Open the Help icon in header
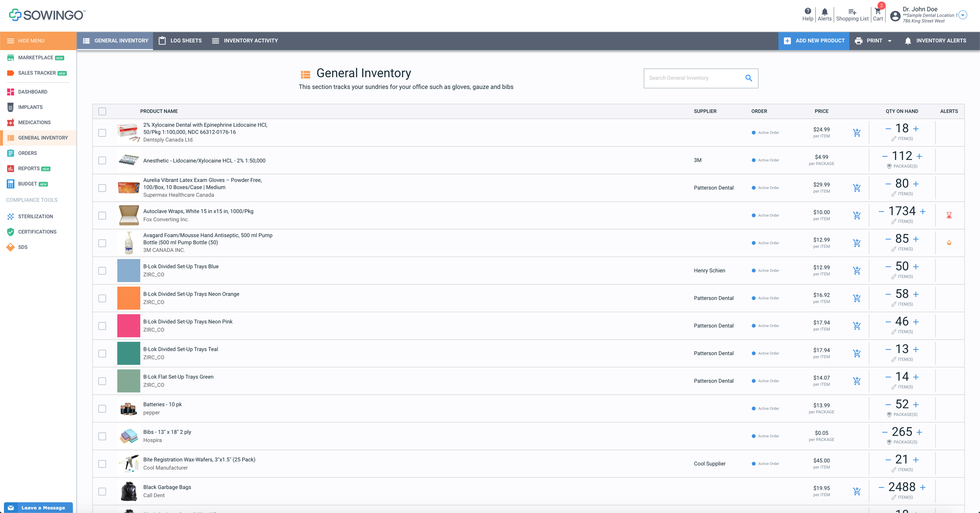Screen dimensions: 980x513 click(807, 15)
